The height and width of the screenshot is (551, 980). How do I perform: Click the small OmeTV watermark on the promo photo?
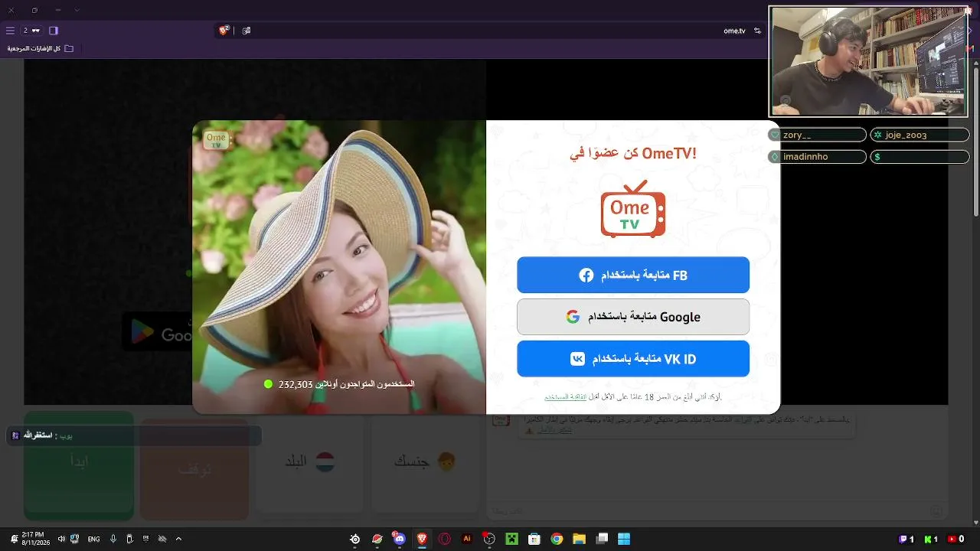(x=216, y=140)
